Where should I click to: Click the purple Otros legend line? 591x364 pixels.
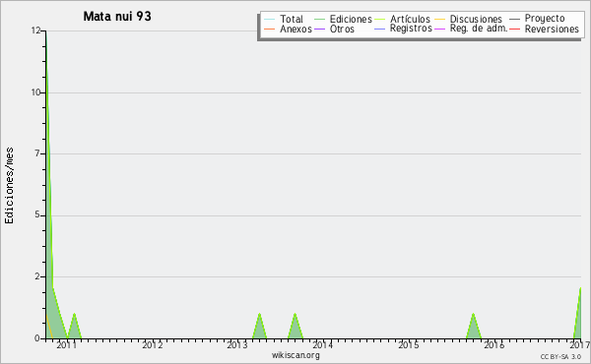(319, 29)
